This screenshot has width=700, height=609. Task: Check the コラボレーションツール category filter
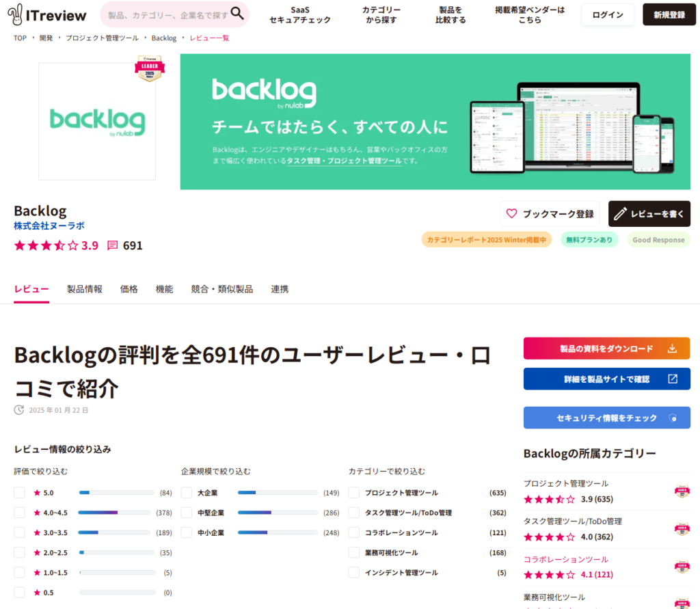[x=354, y=532]
